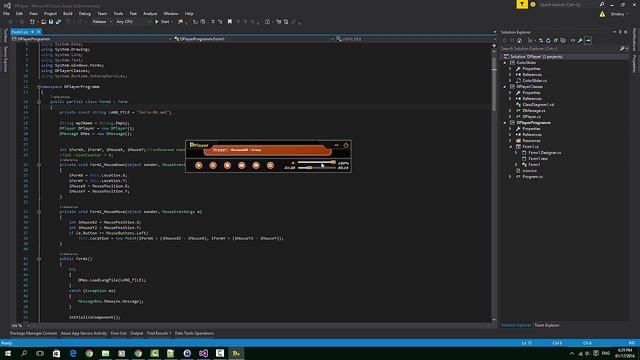This screenshot has height=360, width=640.
Task: Mute with the DPlayer speaker icon
Action: tap(293, 163)
